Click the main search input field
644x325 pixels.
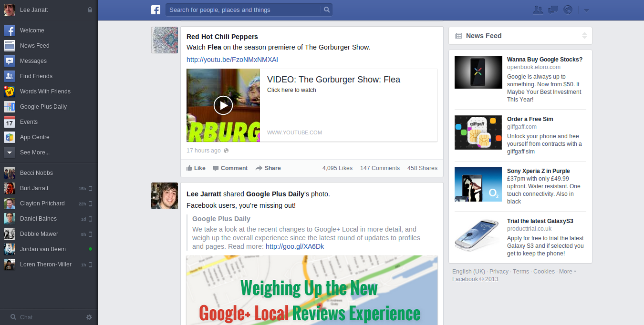coord(243,10)
